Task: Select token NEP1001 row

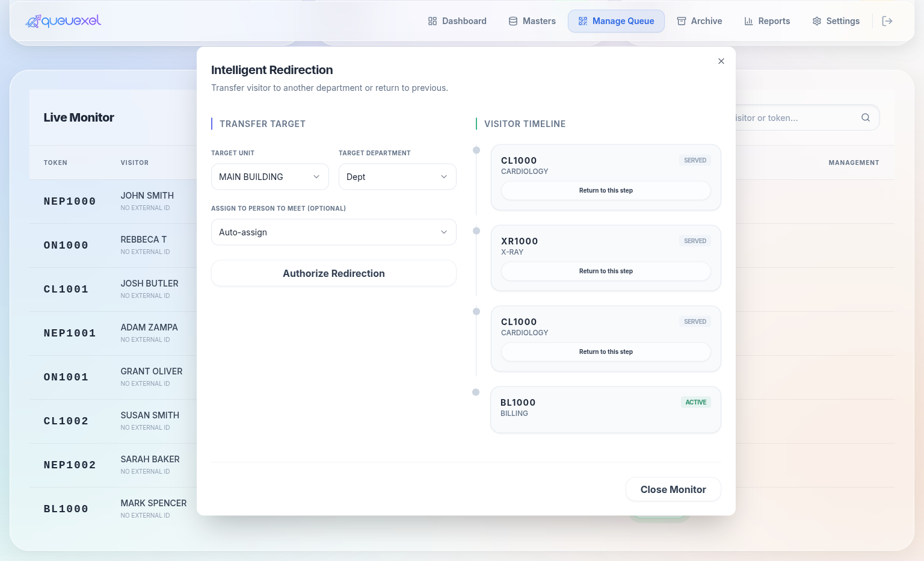Action: click(x=70, y=333)
